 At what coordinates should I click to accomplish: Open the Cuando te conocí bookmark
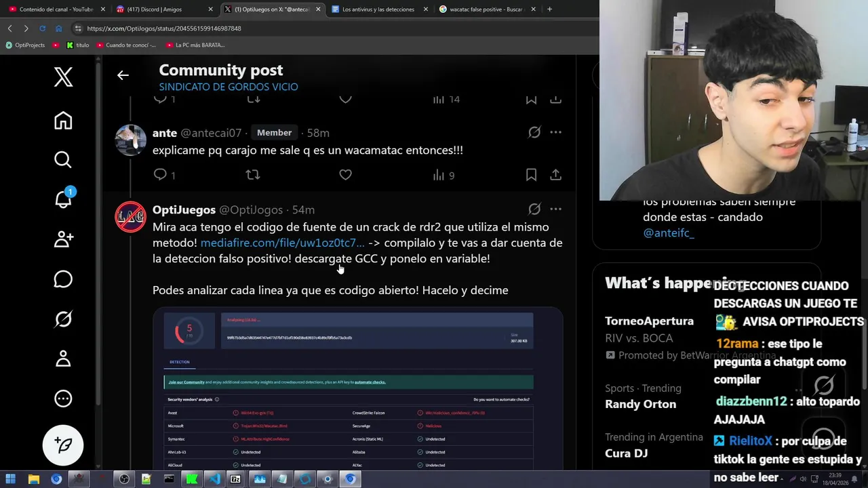tap(126, 45)
